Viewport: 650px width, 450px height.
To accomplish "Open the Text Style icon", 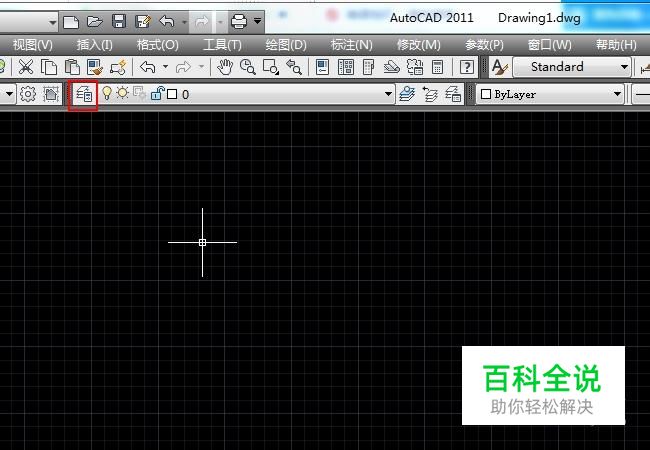I will pos(499,67).
